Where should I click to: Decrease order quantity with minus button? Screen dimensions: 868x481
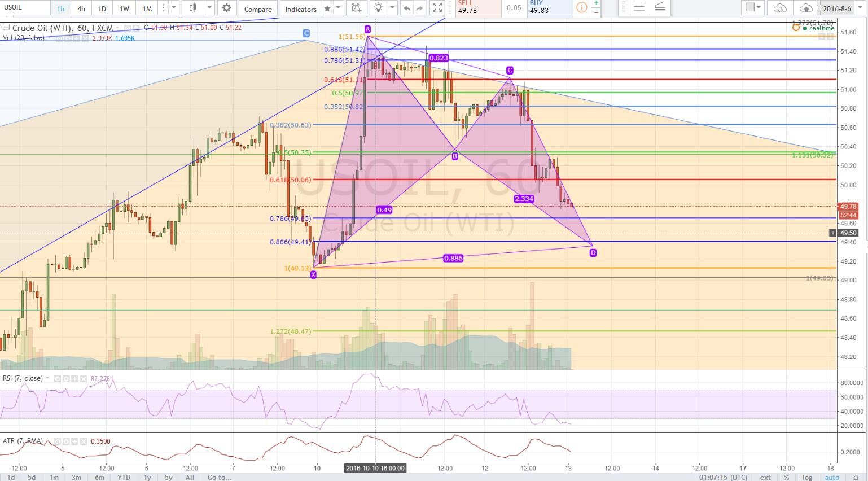click(595, 12)
